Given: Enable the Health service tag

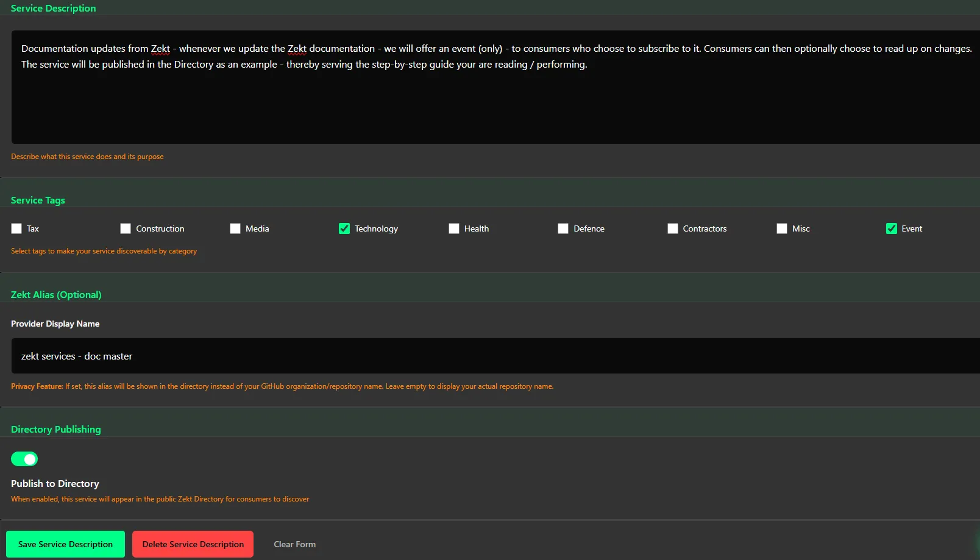Looking at the screenshot, I should pos(453,229).
